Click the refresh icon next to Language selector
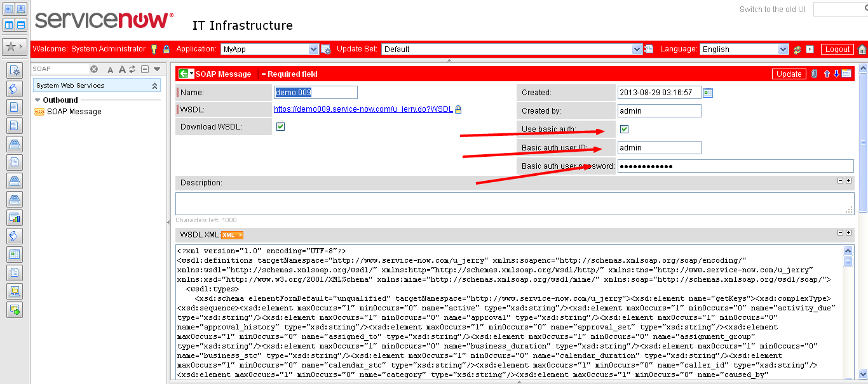 [x=797, y=50]
